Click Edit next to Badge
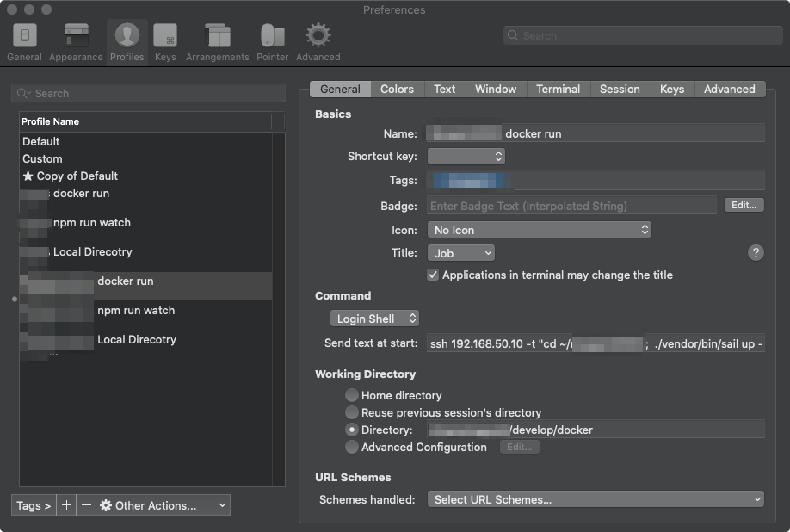The image size is (790, 532). pyautogui.click(x=744, y=205)
